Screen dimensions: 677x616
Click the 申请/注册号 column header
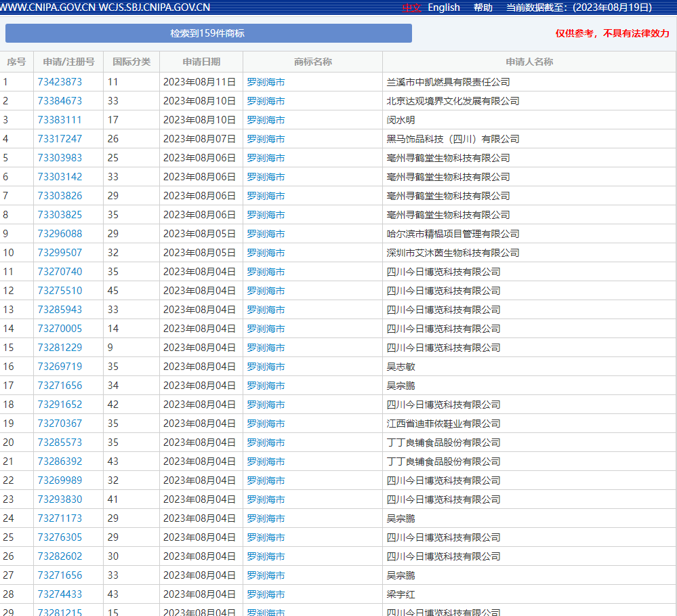[68, 62]
